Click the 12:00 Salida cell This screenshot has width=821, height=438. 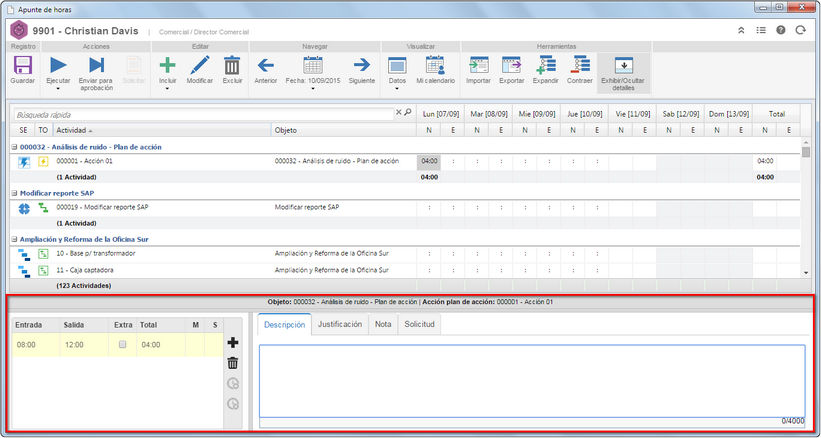coord(84,345)
